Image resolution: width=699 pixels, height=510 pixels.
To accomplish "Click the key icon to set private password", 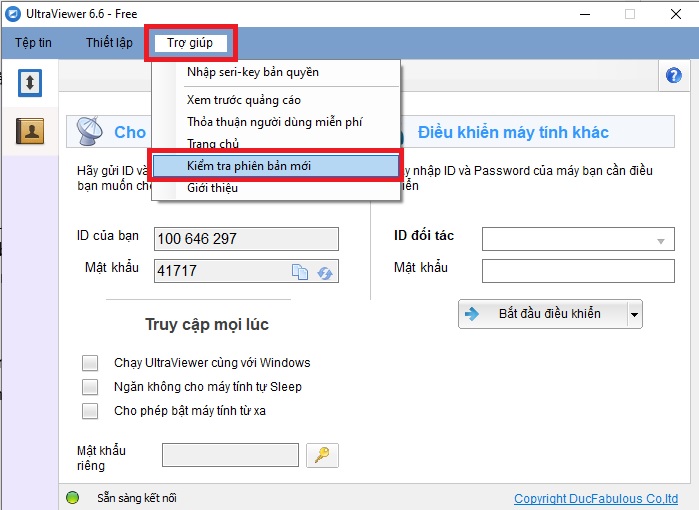I will click(322, 455).
